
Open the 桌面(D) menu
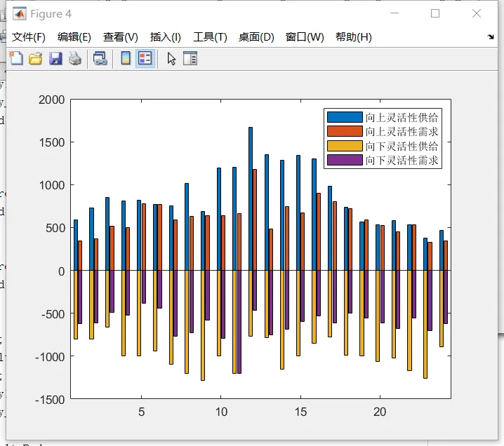(256, 37)
